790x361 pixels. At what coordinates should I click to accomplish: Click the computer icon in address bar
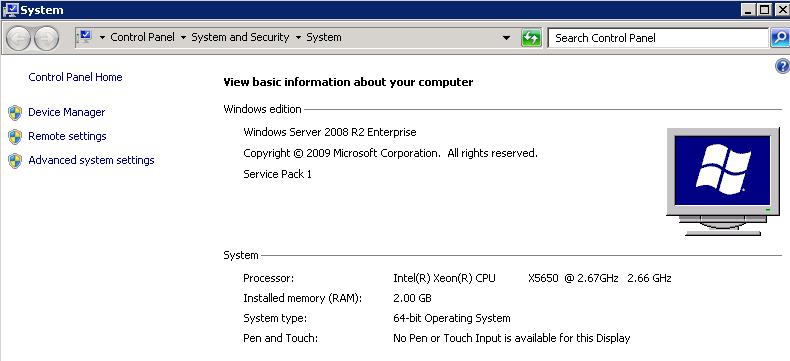point(85,37)
